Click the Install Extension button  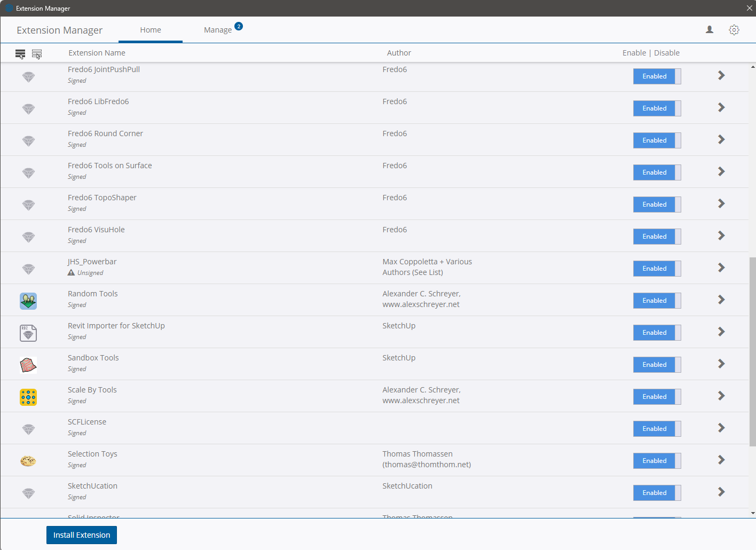[82, 535]
